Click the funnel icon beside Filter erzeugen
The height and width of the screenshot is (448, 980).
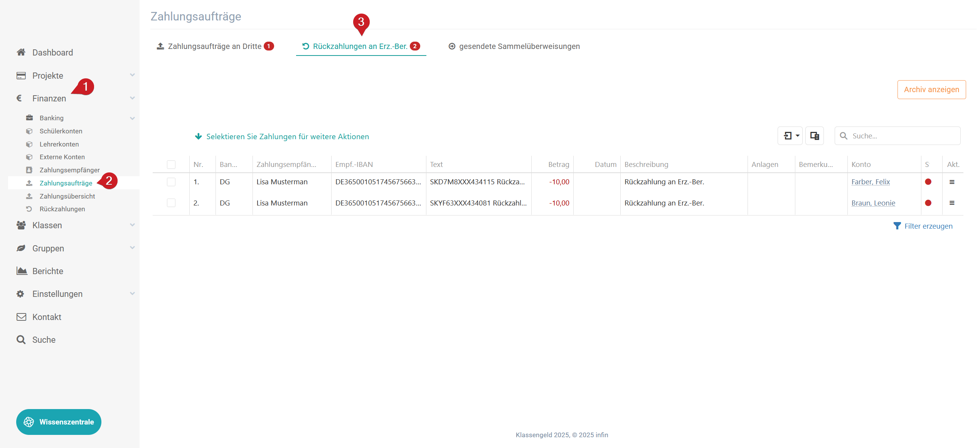pyautogui.click(x=897, y=226)
